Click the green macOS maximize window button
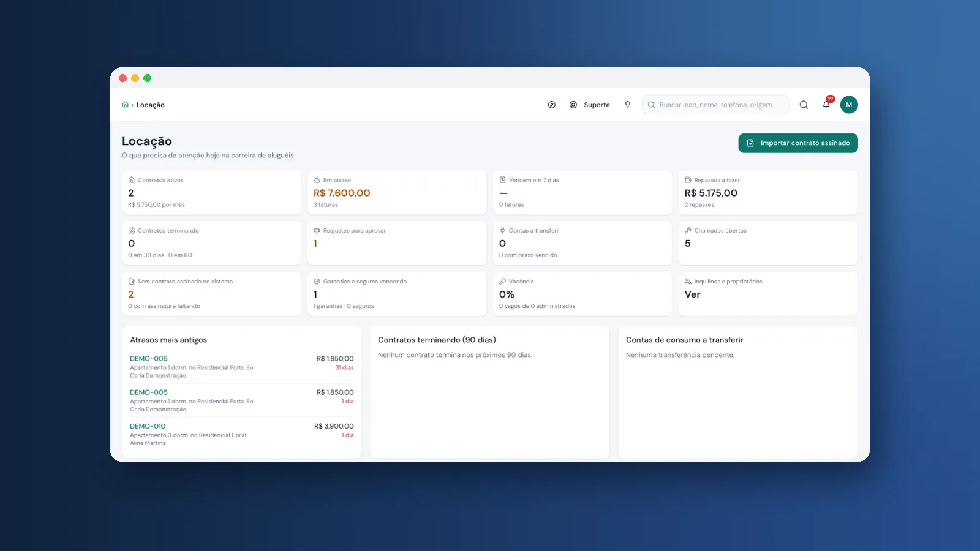Screen dimensions: 980x551 click(x=147, y=78)
